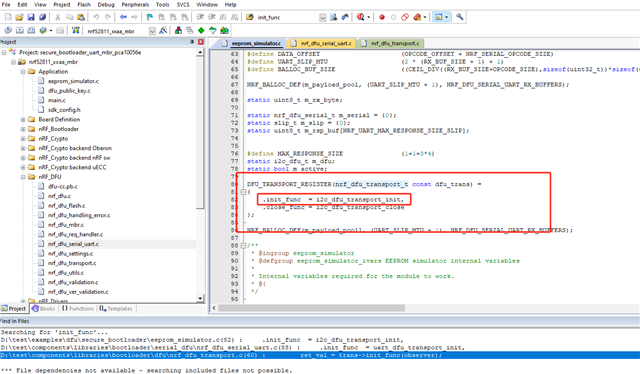Screen dimensions: 640x374
Task: Switch to the Functions panel tab
Action: (x=78, y=309)
